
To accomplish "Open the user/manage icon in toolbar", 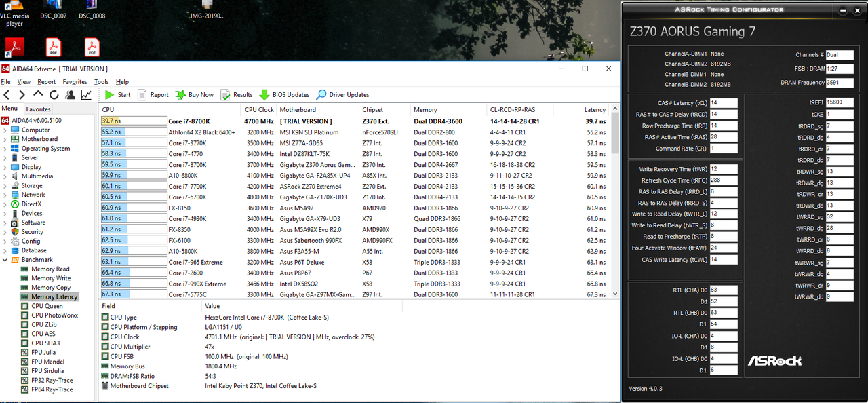I will tap(70, 95).
